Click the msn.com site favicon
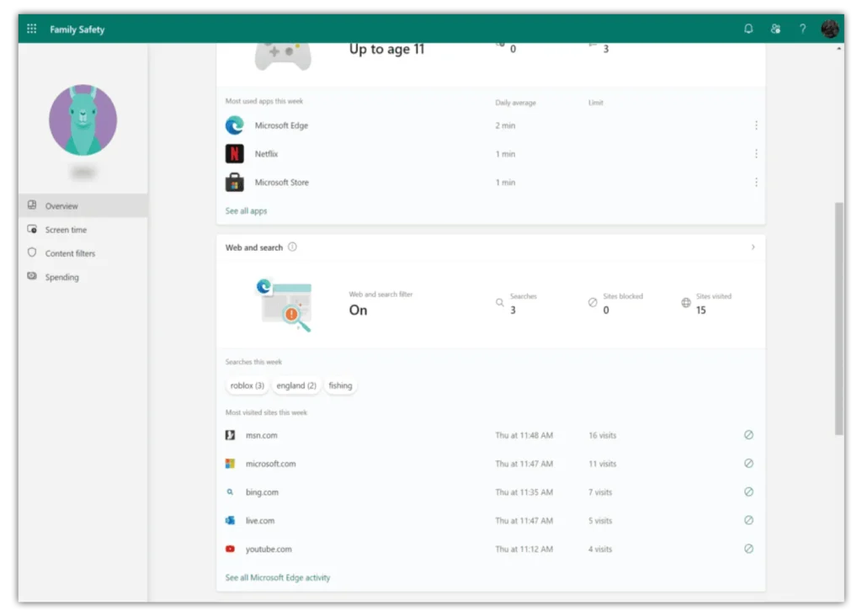Viewport: 862px width, 616px height. (231, 435)
